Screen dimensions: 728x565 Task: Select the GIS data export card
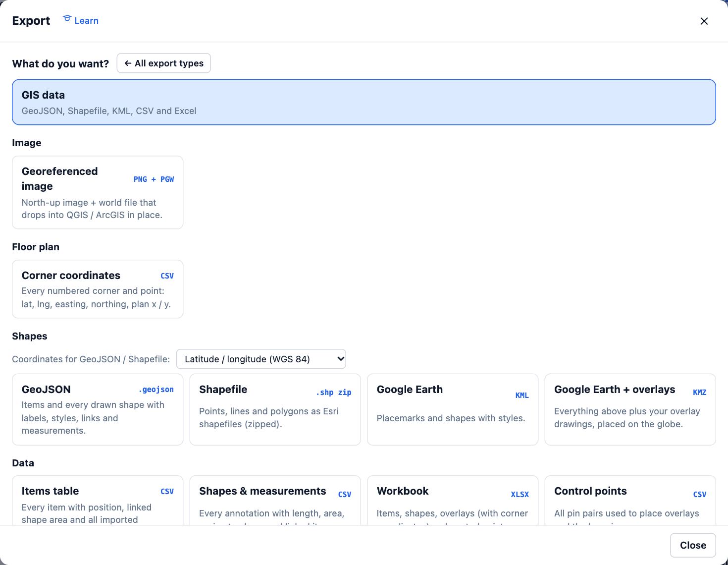364,102
